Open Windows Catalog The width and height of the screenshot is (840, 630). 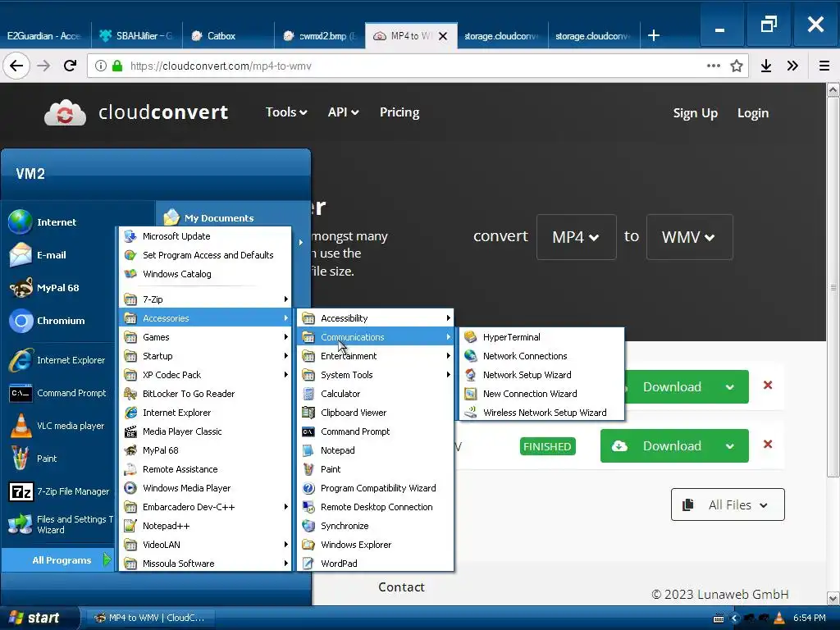pyautogui.click(x=205, y=273)
